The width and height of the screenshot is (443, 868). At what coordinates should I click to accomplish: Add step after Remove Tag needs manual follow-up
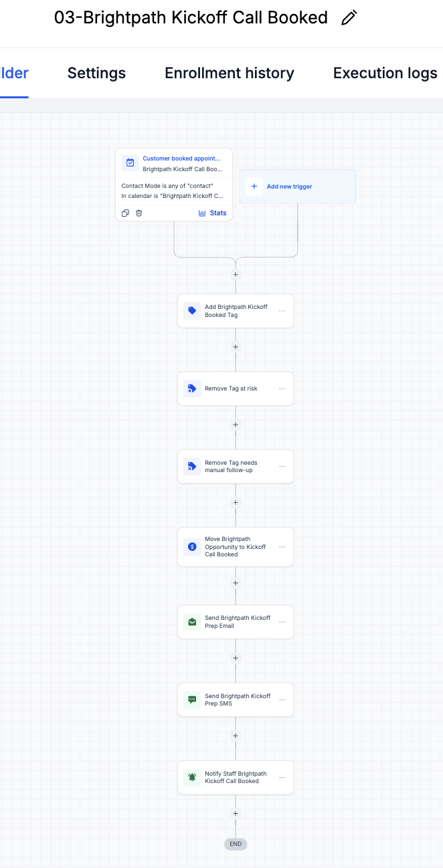tap(236, 503)
